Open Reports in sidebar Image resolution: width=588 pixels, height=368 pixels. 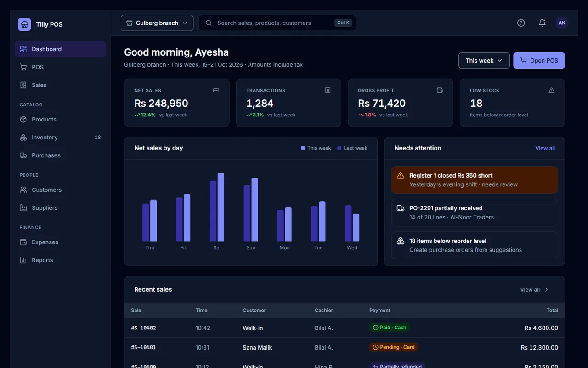(x=60, y=260)
